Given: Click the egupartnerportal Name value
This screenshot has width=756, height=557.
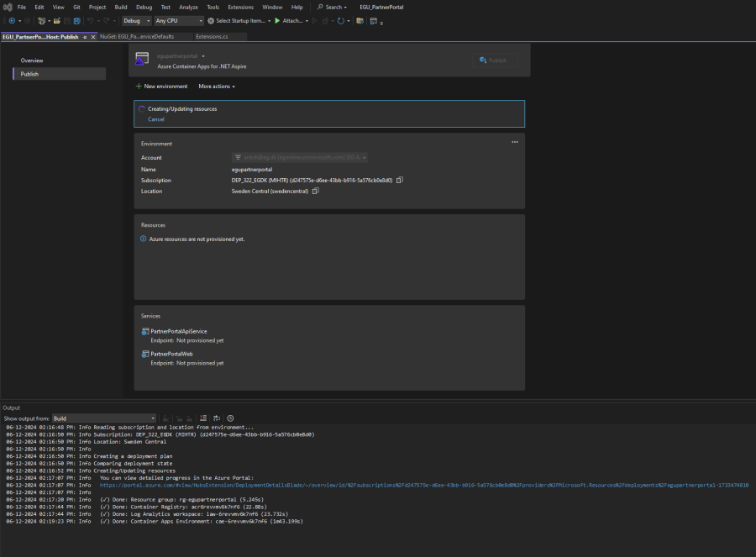Looking at the screenshot, I should pos(252,169).
